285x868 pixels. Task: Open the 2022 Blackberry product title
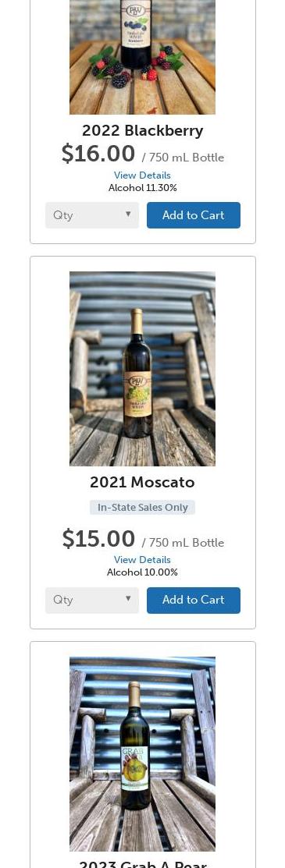[x=142, y=131]
